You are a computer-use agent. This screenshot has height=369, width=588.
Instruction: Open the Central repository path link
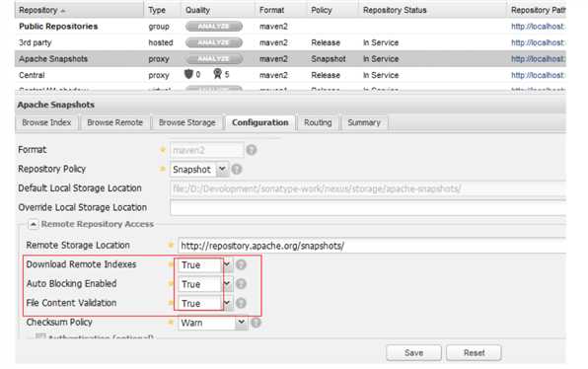tap(538, 75)
